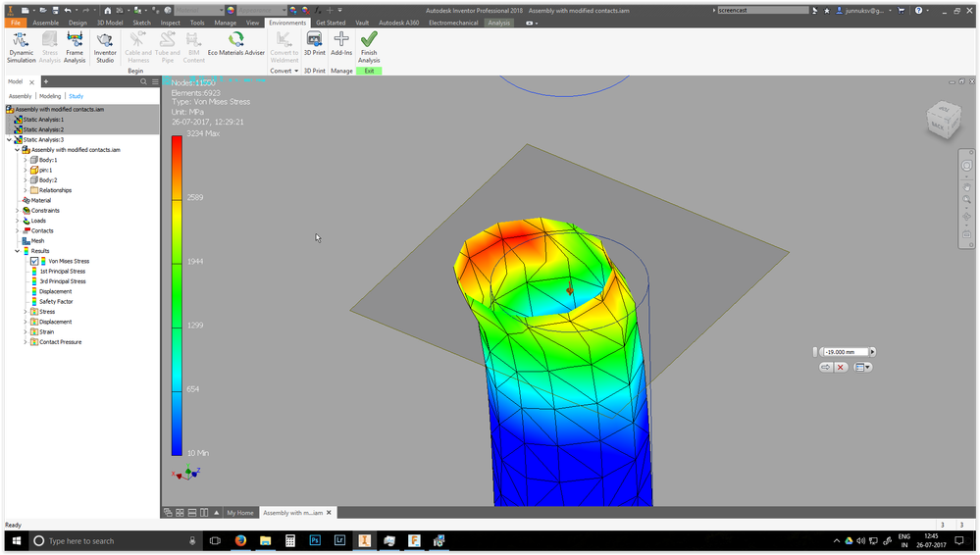The image size is (980, 555).
Task: Expand the Contacts node
Action: point(18,230)
